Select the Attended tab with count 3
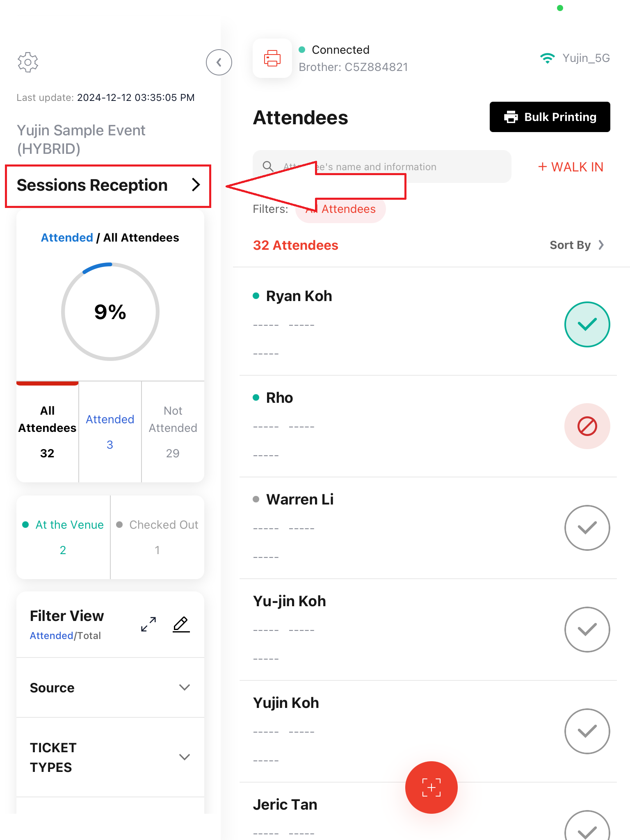630x840 pixels. pos(110,431)
